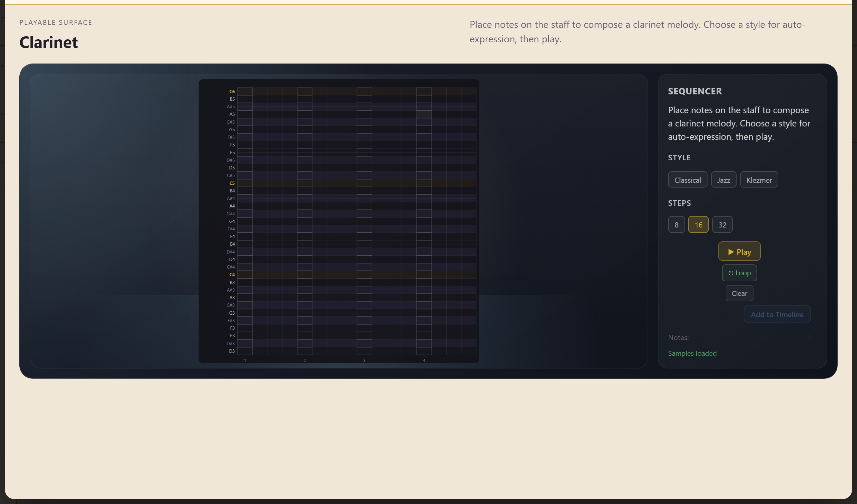Place a note on E4 at beat 3
The image size is (857, 504).
pyautogui.click(x=364, y=244)
